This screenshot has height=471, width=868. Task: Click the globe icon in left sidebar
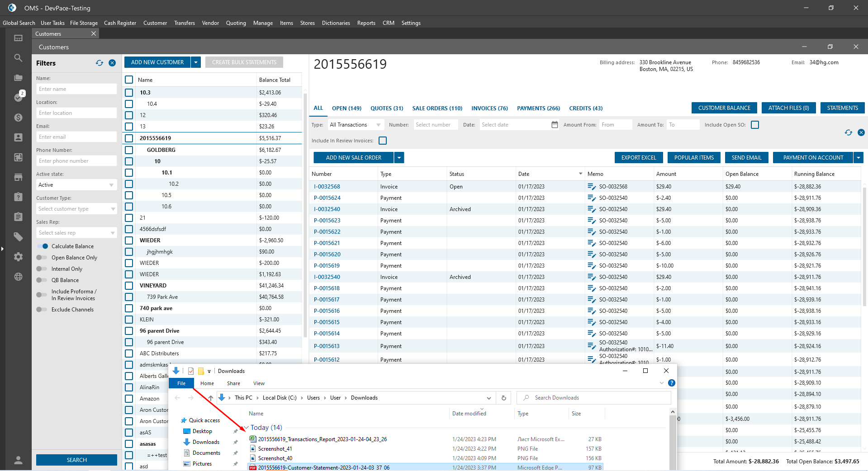click(x=18, y=277)
